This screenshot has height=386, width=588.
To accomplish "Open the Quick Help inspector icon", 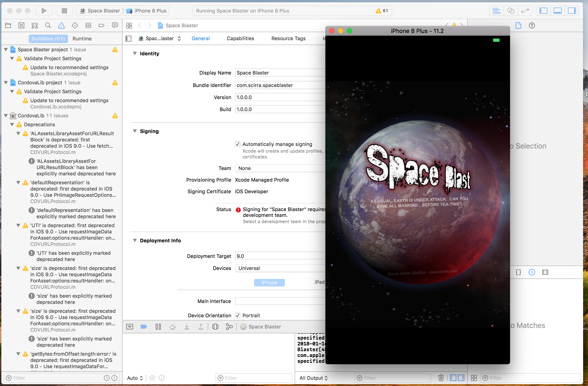I will (532, 25).
